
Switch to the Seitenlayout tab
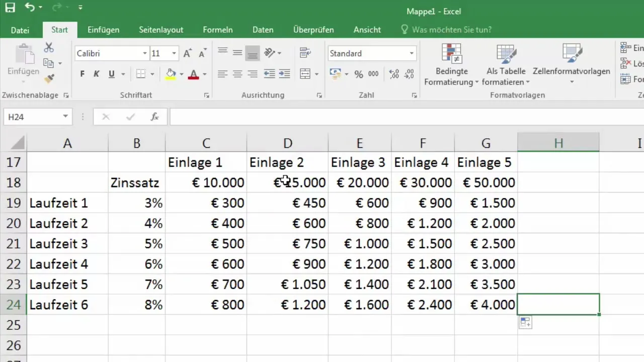pyautogui.click(x=161, y=30)
